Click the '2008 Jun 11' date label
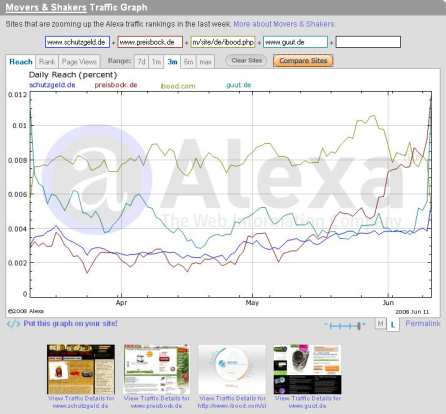 (x=412, y=312)
